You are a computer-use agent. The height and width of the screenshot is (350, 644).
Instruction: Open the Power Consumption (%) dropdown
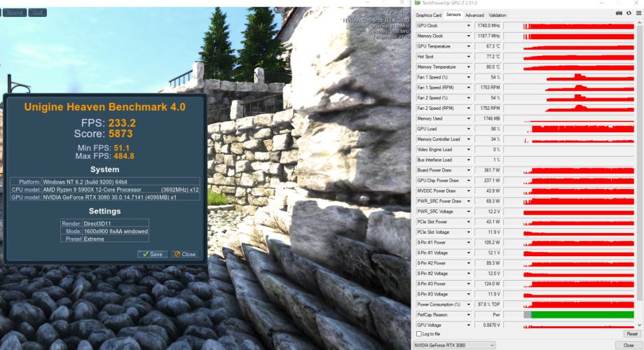(468, 304)
